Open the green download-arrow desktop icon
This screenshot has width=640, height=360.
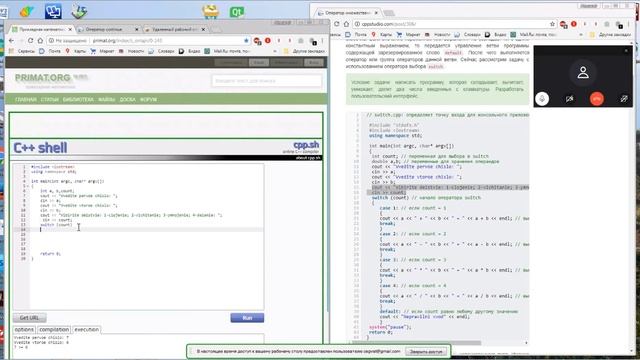79,11
